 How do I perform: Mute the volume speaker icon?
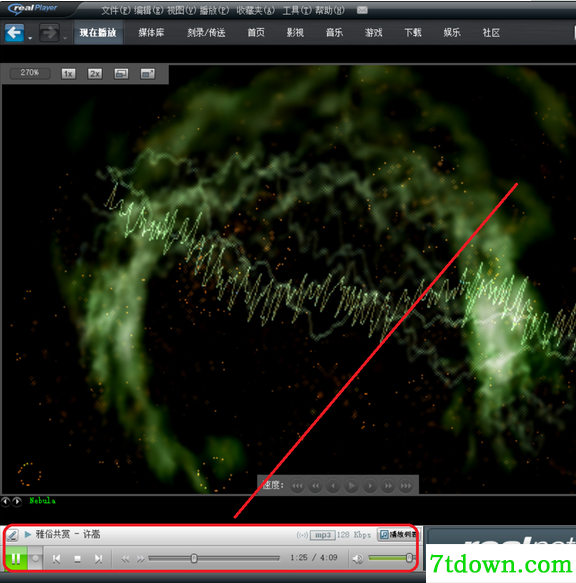coord(357,558)
